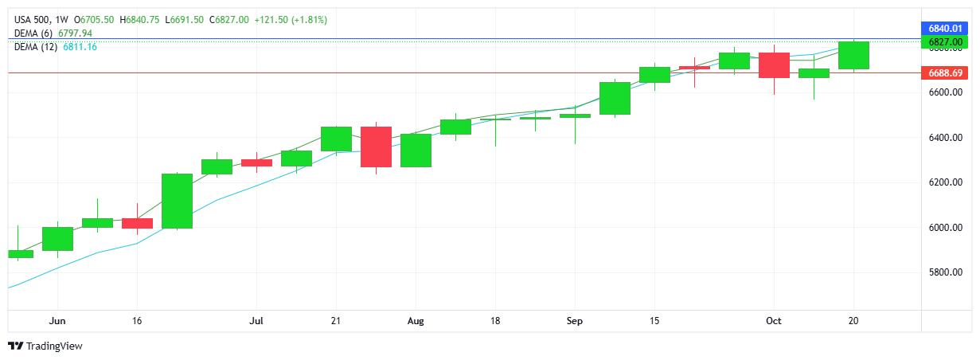Click the blue 6840.01 price label
Screen dimensions: 980x360
(x=945, y=28)
